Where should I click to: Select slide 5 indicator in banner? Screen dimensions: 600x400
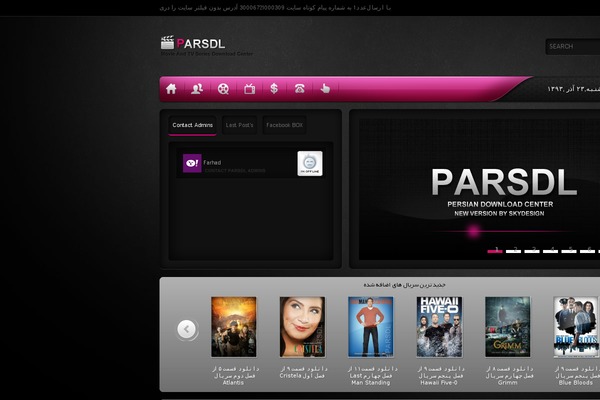[569, 251]
